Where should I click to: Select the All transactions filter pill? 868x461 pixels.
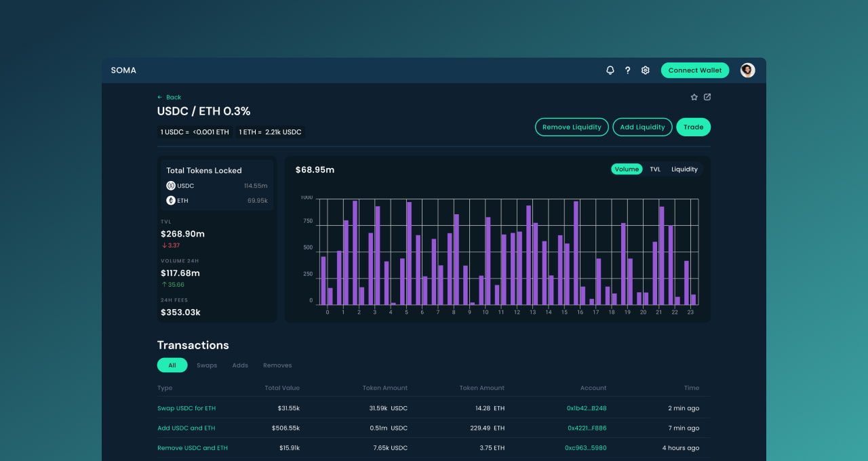172,365
